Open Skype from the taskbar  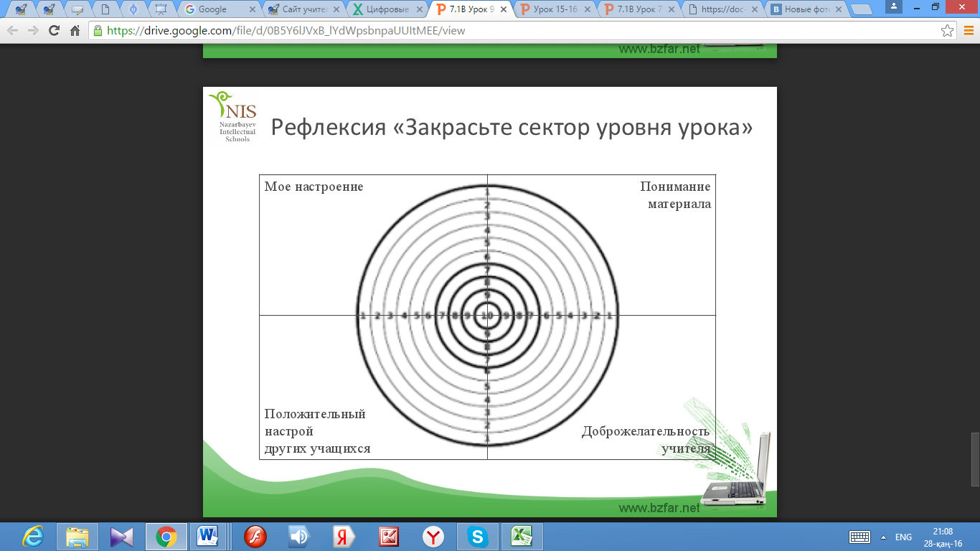(x=476, y=537)
